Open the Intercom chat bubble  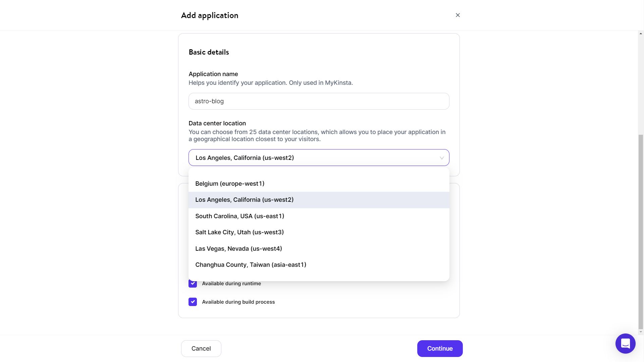pos(625,344)
